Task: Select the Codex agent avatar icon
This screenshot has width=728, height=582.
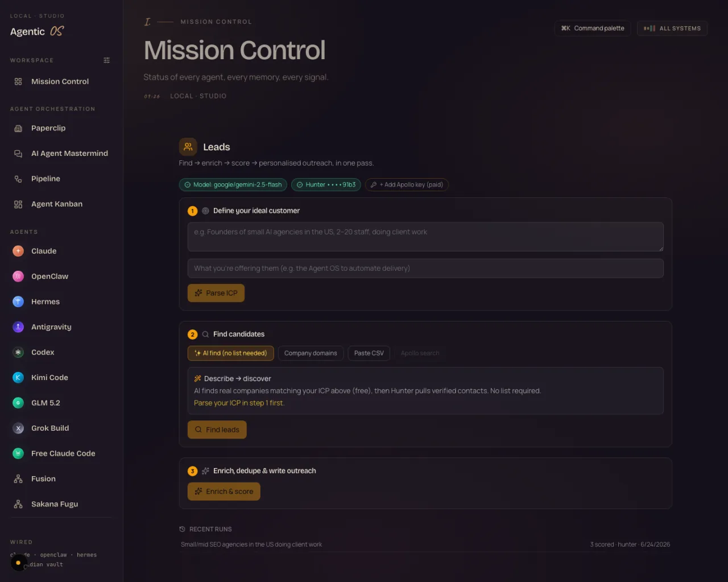Action: point(18,352)
